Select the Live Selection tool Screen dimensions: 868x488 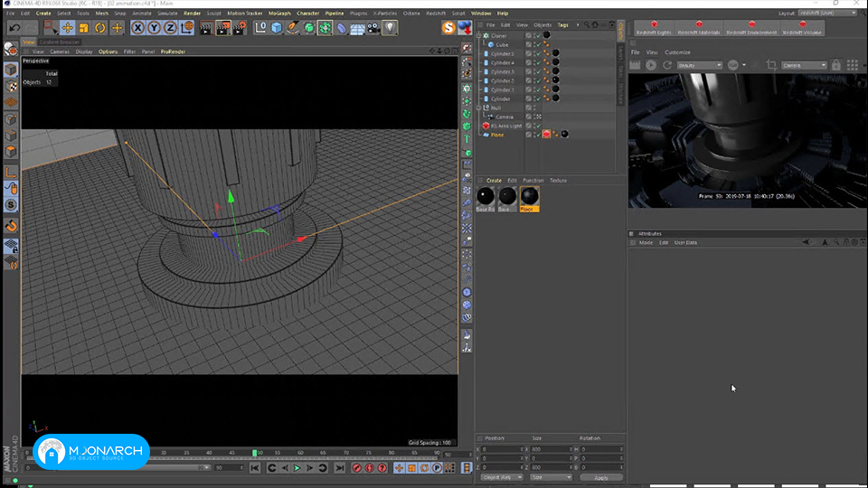51,27
